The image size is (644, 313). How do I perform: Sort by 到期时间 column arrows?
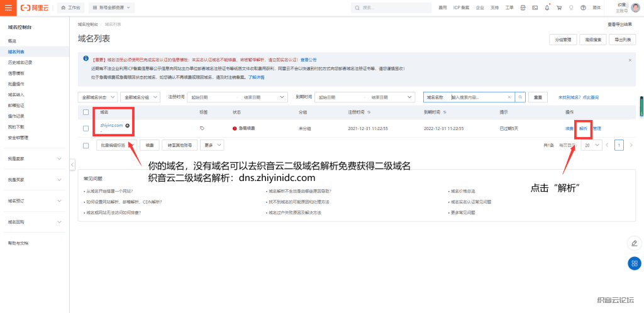pyautogui.click(x=445, y=112)
